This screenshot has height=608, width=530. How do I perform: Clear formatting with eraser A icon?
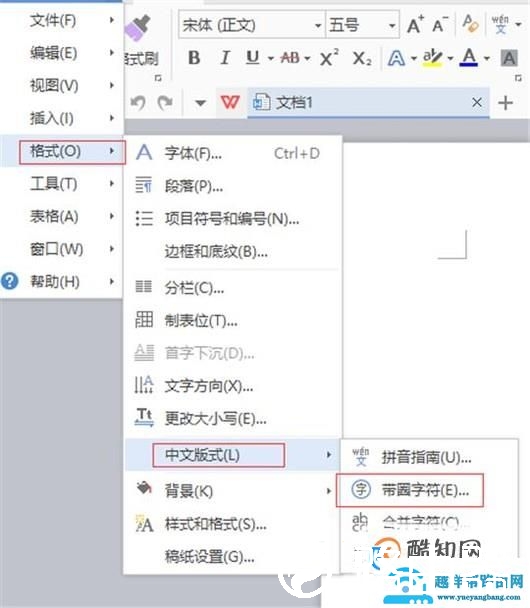point(470,24)
